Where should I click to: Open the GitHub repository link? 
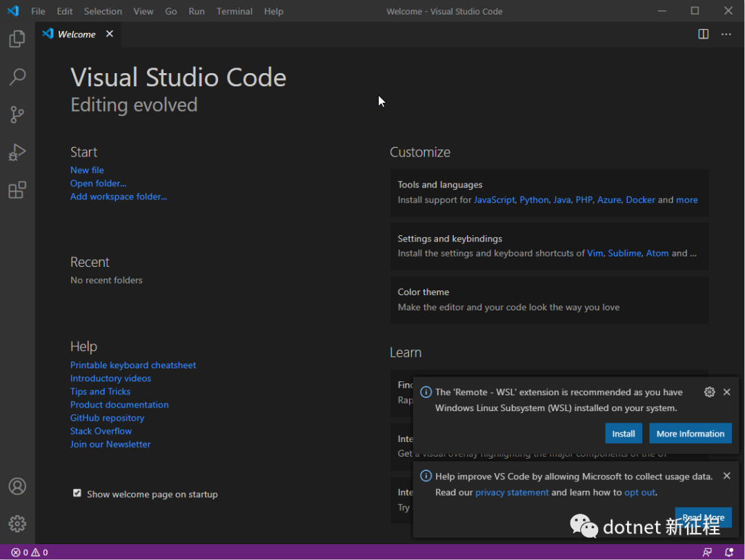tap(108, 418)
